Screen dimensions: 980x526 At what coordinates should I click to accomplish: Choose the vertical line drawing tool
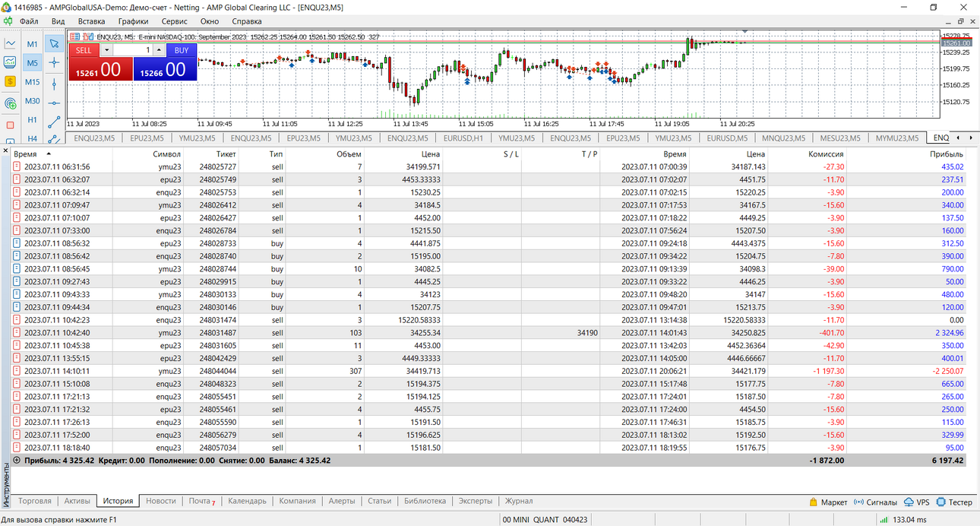coord(54,83)
